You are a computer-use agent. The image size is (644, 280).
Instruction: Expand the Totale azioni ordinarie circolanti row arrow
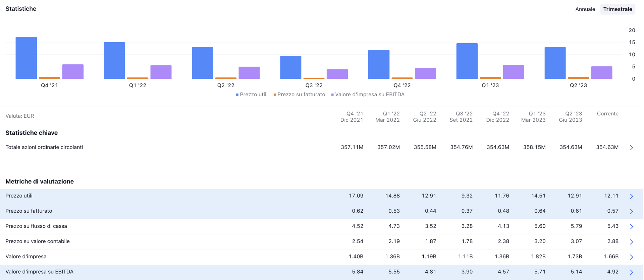(631, 148)
